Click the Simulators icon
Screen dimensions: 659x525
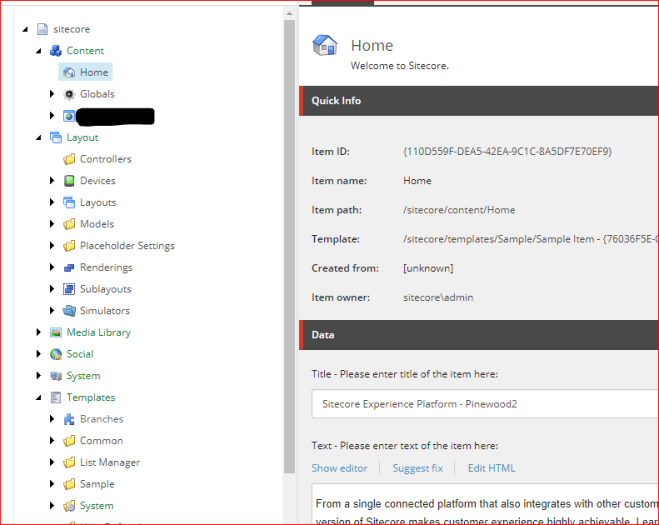69,311
